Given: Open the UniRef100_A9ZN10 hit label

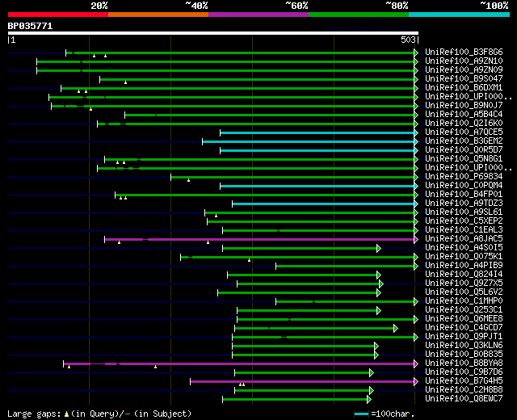Looking at the screenshot, I should coord(464,61).
